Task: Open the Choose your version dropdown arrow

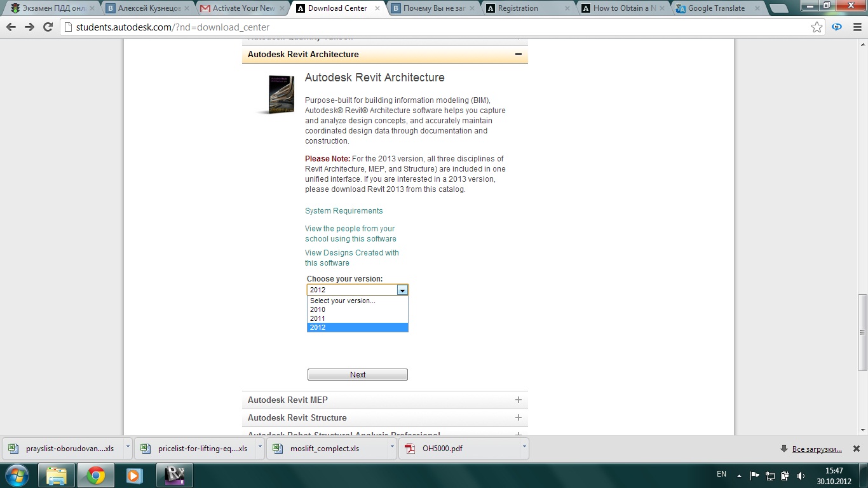Action: tap(402, 290)
